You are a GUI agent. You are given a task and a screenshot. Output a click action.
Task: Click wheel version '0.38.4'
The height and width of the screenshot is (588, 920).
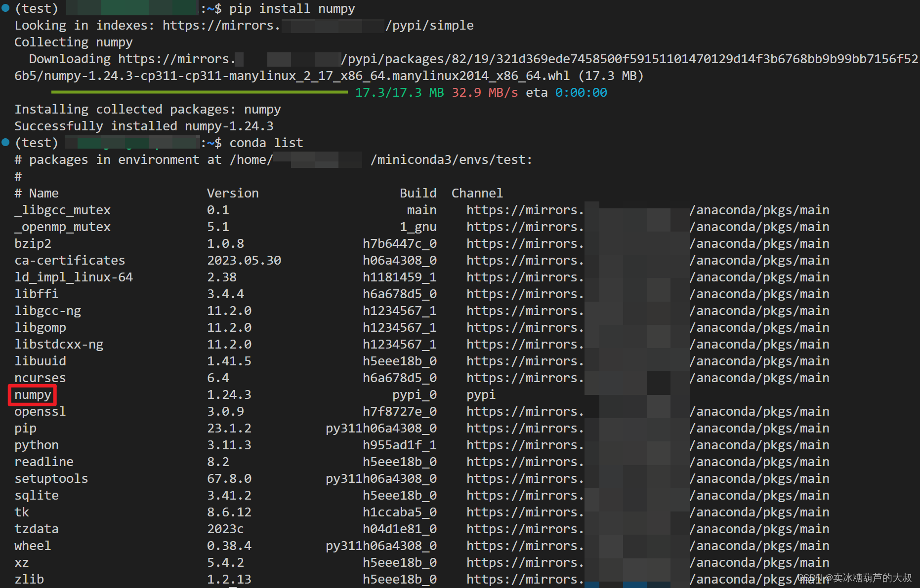point(229,546)
